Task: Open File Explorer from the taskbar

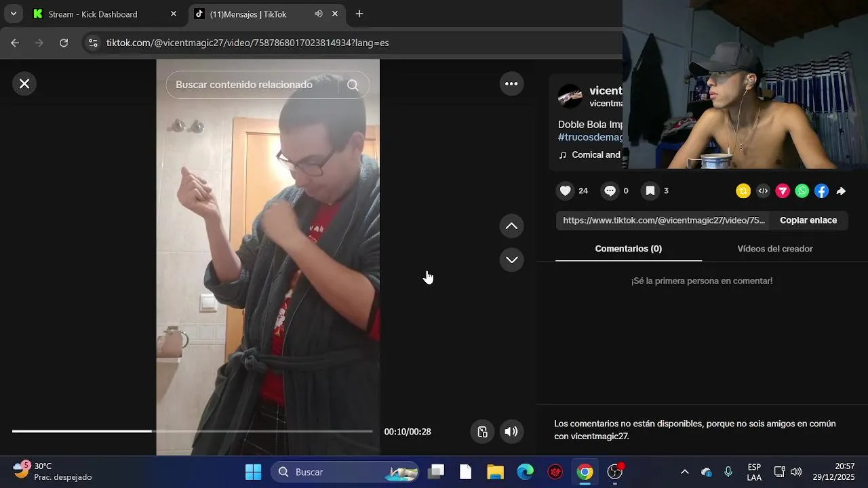Action: click(x=495, y=472)
